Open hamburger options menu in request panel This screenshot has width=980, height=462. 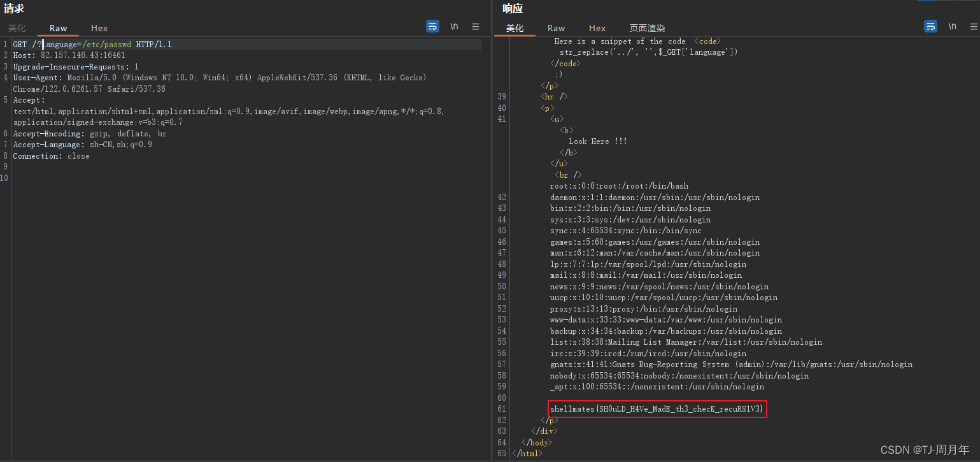pos(476,27)
